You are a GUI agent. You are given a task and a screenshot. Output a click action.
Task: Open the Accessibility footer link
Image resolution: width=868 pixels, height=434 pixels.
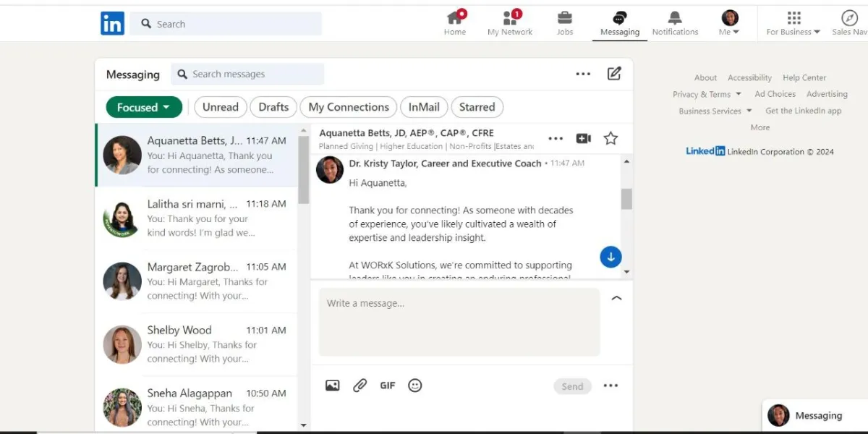pos(749,77)
